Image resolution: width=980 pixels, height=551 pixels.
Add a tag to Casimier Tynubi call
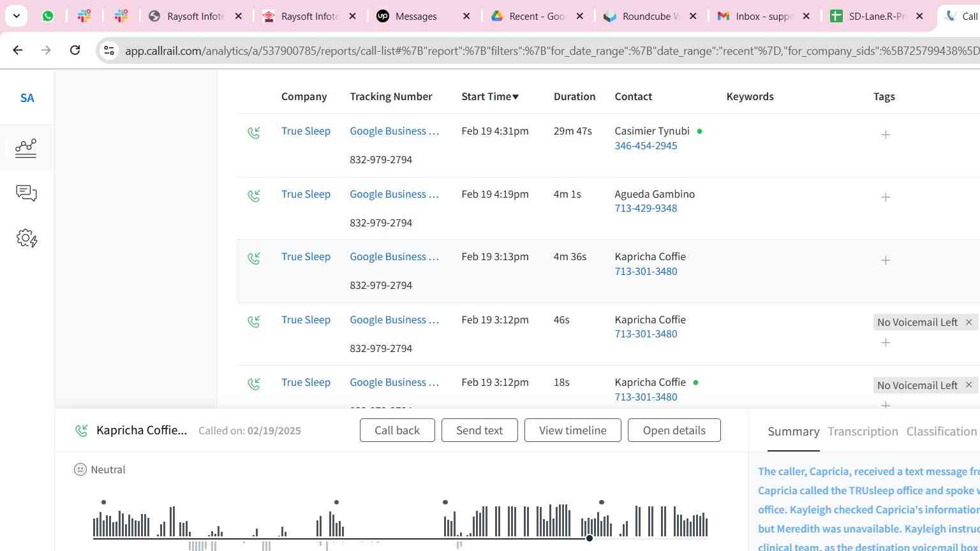coord(886,135)
